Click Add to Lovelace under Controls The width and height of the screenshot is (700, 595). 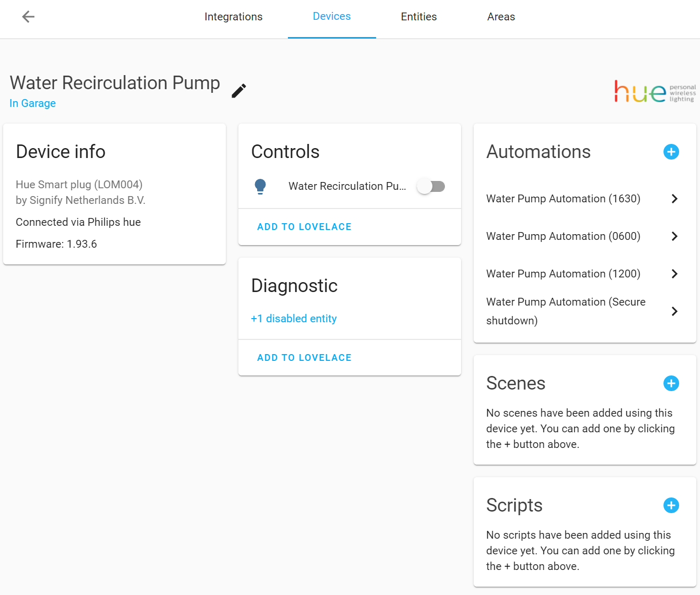click(x=304, y=227)
